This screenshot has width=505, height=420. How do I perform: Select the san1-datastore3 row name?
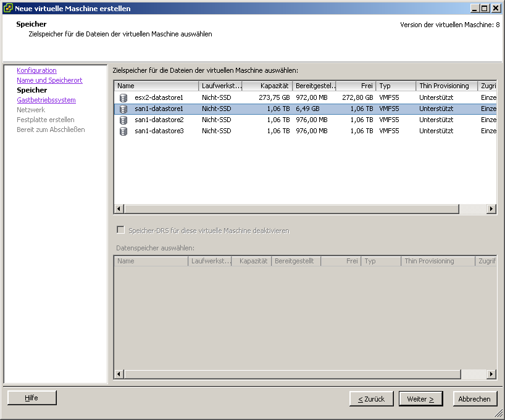point(159,131)
